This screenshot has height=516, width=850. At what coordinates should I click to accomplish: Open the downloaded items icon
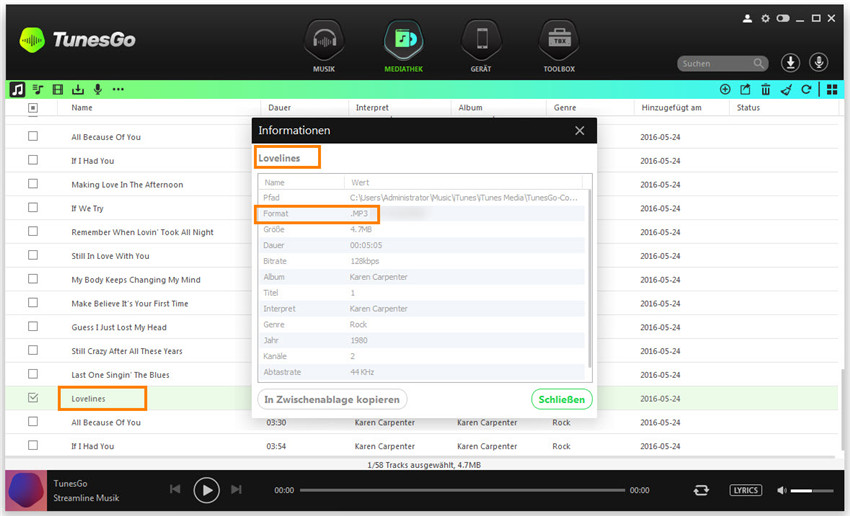click(78, 89)
